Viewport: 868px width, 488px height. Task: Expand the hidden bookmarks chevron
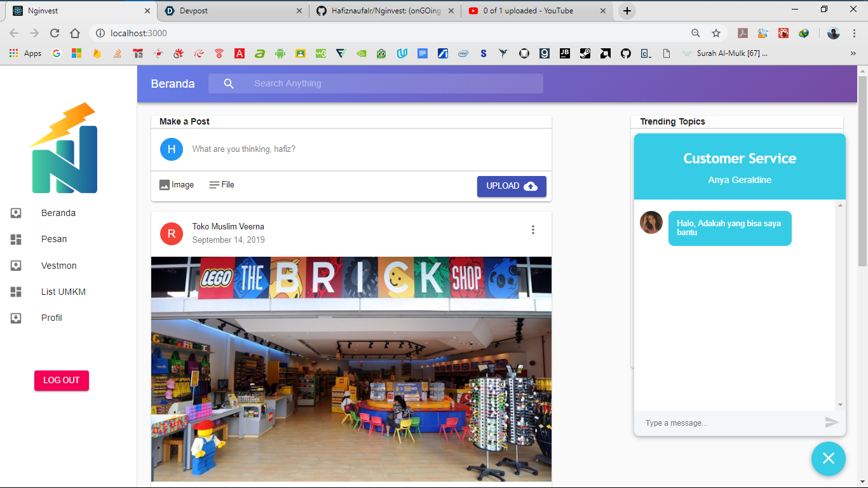[x=853, y=53]
